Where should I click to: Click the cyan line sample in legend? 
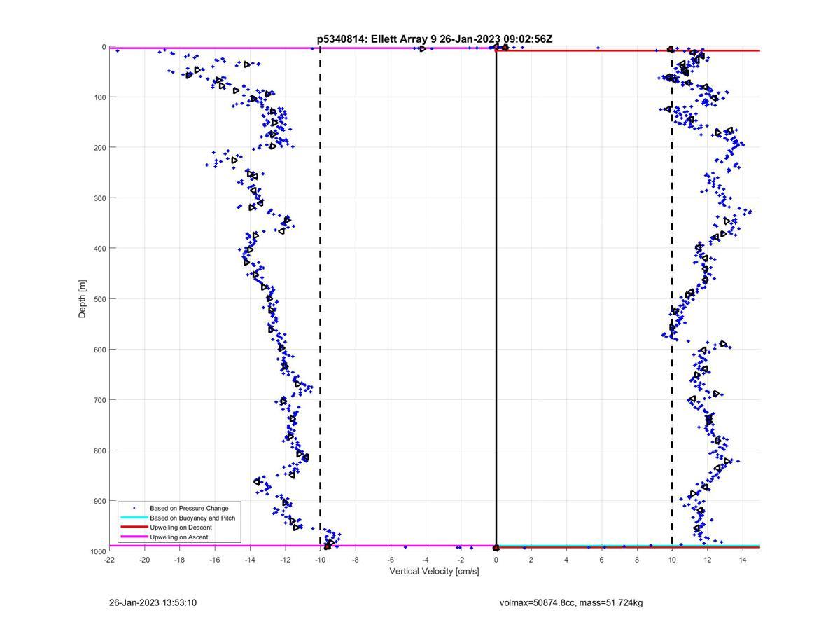tap(134, 518)
